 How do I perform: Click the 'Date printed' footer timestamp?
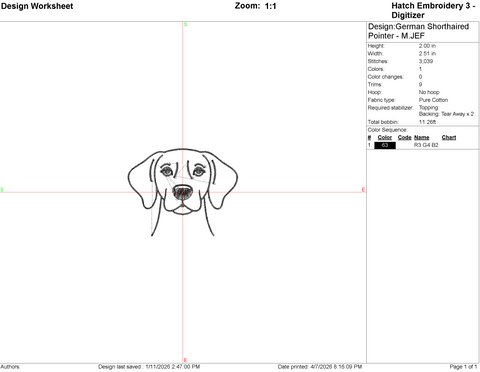[320, 367]
